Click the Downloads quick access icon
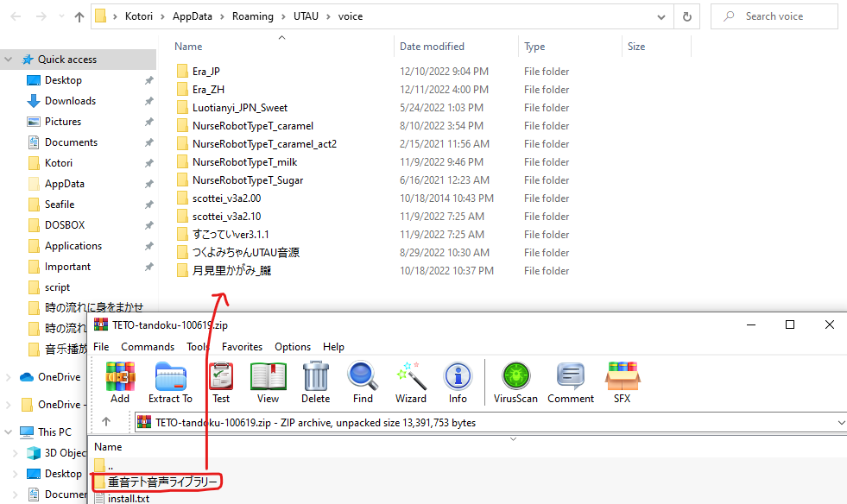Viewport: 847px width, 504px height. (x=34, y=101)
